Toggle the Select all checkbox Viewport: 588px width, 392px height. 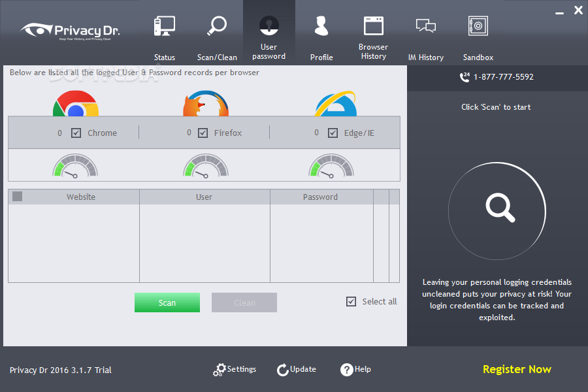(x=351, y=302)
